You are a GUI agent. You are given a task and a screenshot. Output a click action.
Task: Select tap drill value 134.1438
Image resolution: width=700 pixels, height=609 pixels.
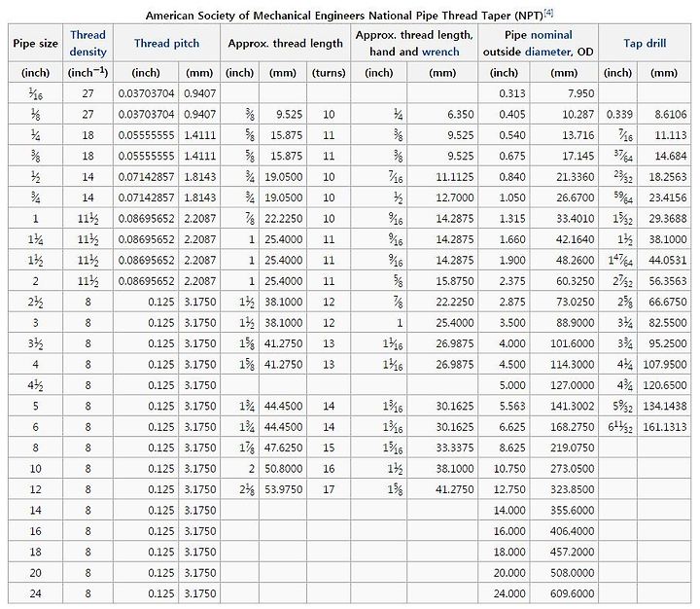[665, 406]
